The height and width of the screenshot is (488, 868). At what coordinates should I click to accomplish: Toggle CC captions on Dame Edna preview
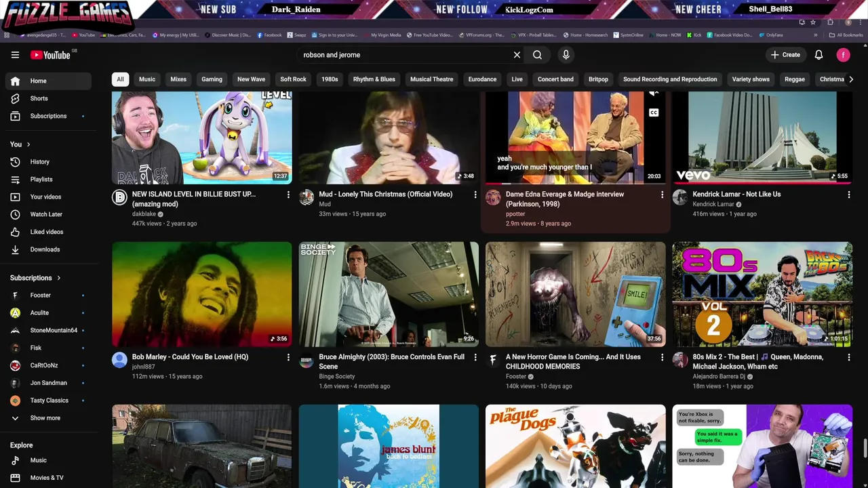pos(654,113)
